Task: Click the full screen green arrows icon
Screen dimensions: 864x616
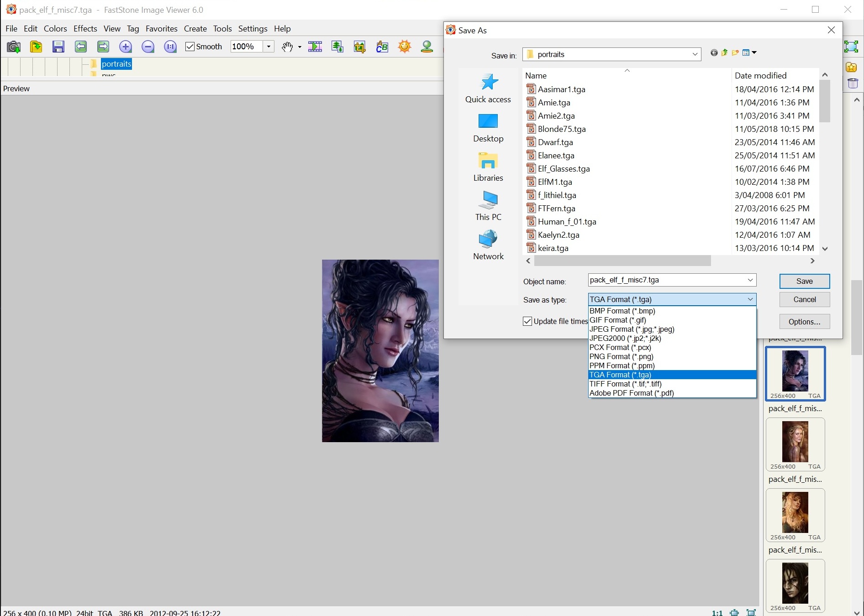Action: tap(851, 47)
